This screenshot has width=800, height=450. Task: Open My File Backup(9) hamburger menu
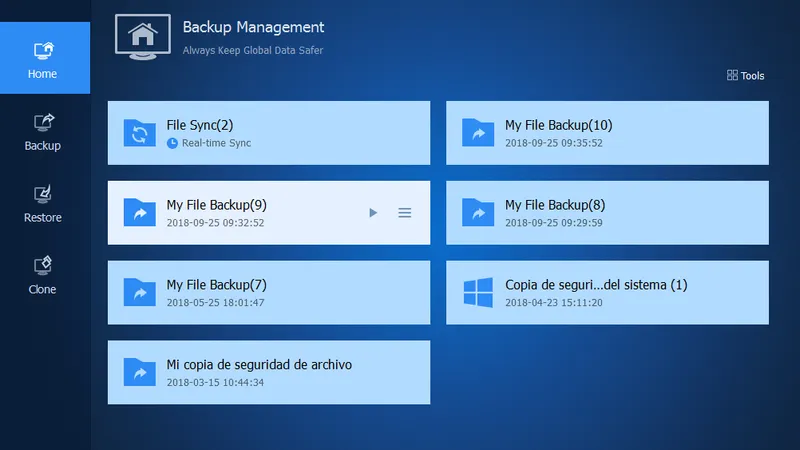(x=405, y=212)
